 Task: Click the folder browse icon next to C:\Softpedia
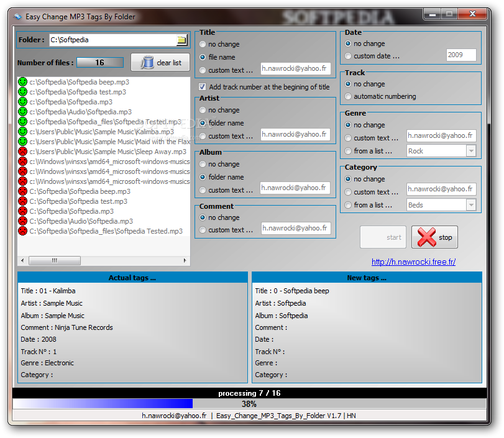[x=181, y=40]
